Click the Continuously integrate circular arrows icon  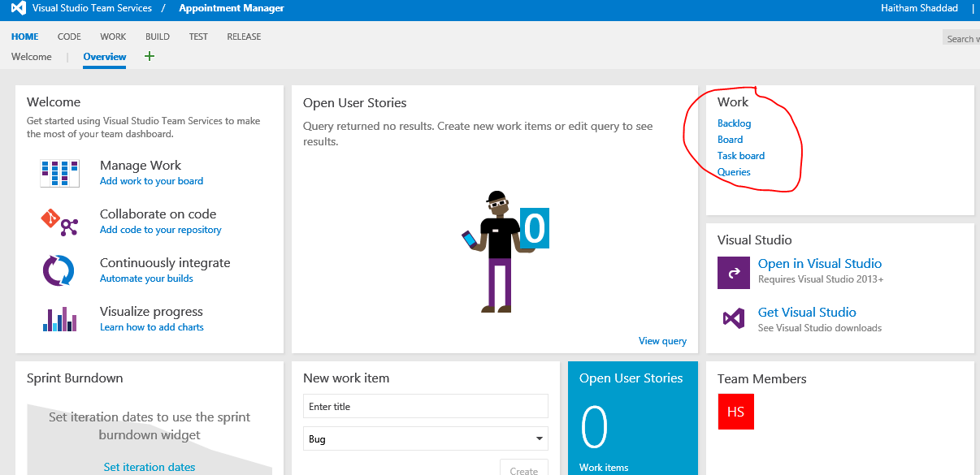pos(59,270)
